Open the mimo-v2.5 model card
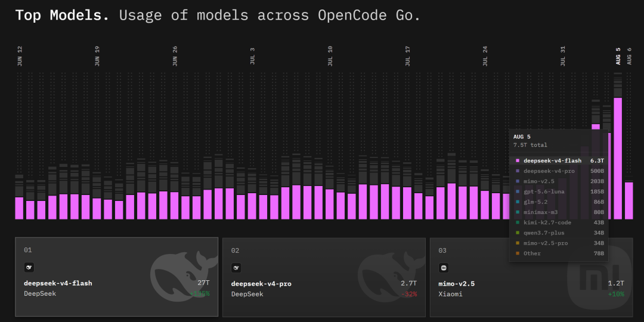The height and width of the screenshot is (322, 644). [531, 277]
